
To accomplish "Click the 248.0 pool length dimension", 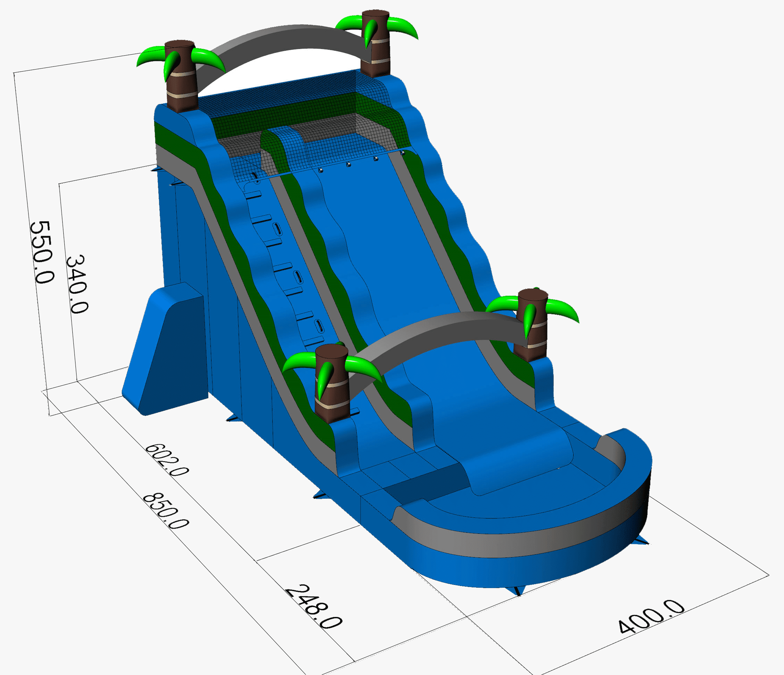I will coord(313,607).
